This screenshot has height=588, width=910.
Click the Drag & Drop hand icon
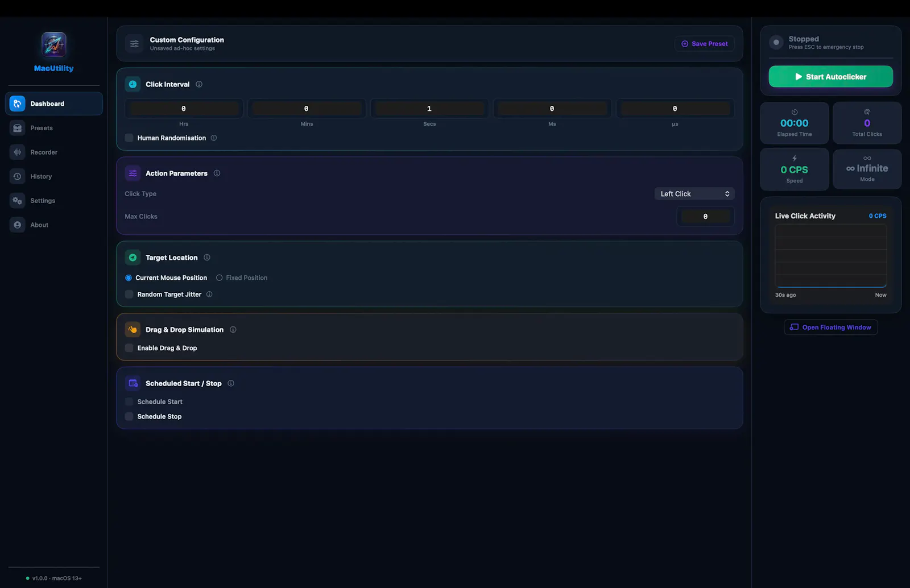point(133,330)
